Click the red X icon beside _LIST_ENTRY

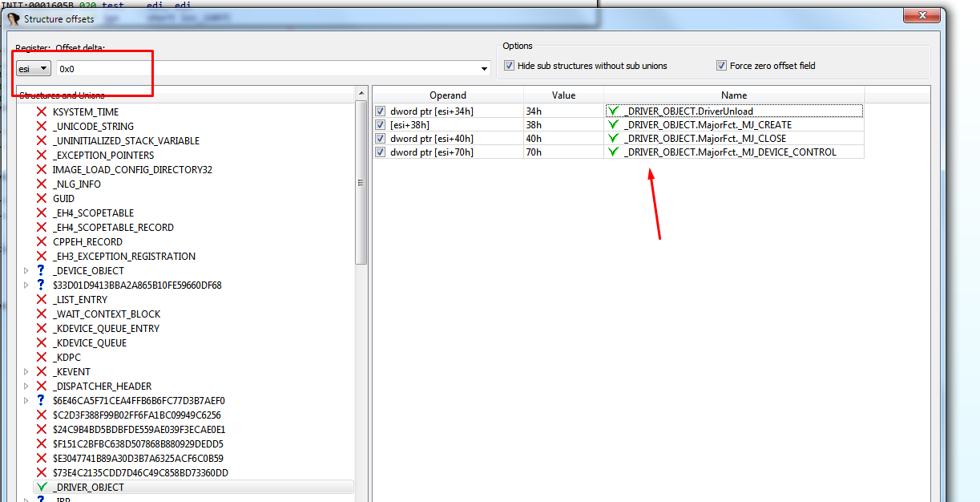[41, 300]
